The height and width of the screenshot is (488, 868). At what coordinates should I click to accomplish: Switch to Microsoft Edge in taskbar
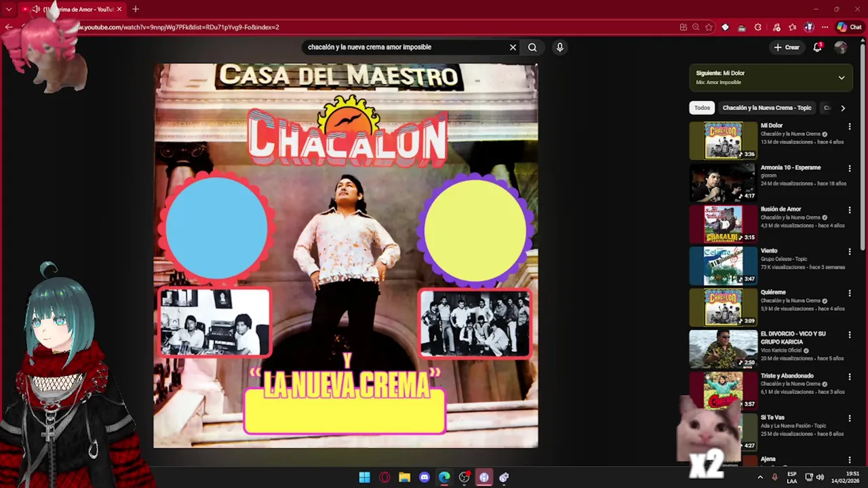tap(444, 477)
